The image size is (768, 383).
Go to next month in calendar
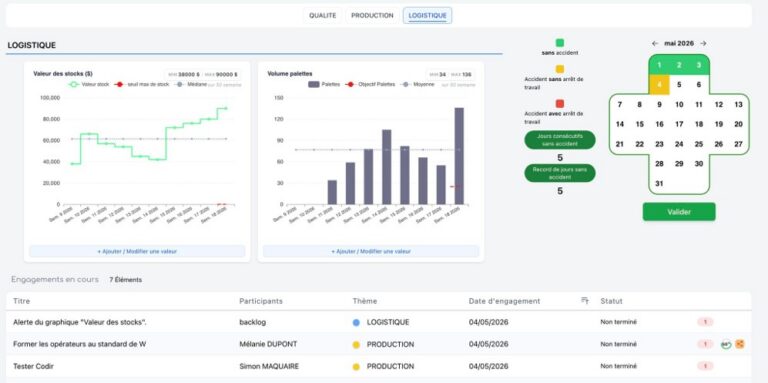tap(703, 44)
